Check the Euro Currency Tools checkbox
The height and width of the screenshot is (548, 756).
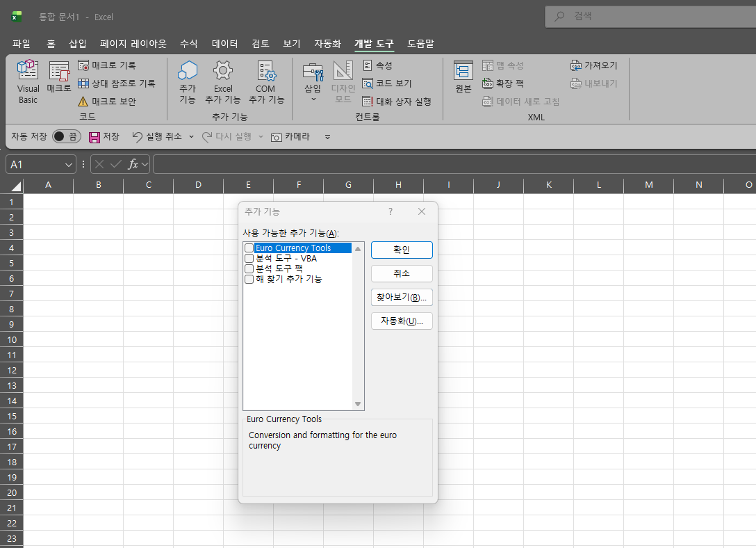pyautogui.click(x=249, y=248)
